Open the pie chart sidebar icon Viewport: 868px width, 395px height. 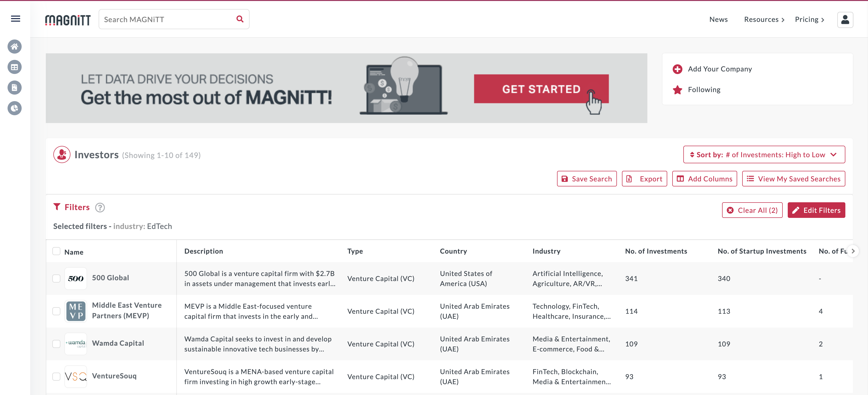15,108
